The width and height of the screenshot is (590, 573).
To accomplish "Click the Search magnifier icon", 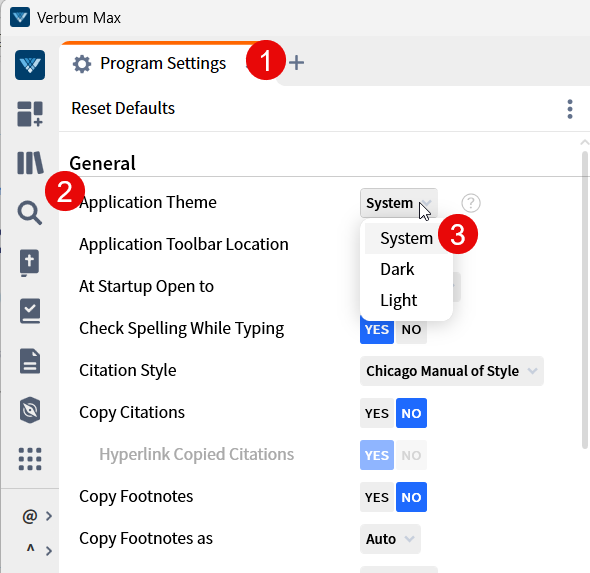I will click(30, 213).
